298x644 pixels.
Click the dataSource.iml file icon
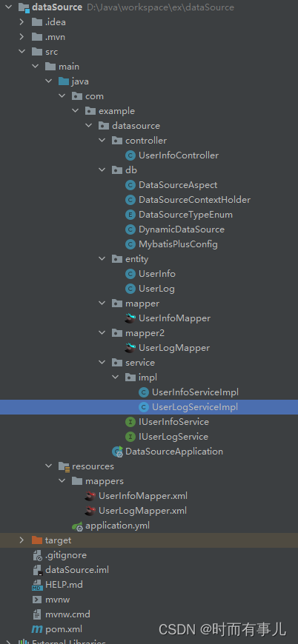(x=37, y=570)
